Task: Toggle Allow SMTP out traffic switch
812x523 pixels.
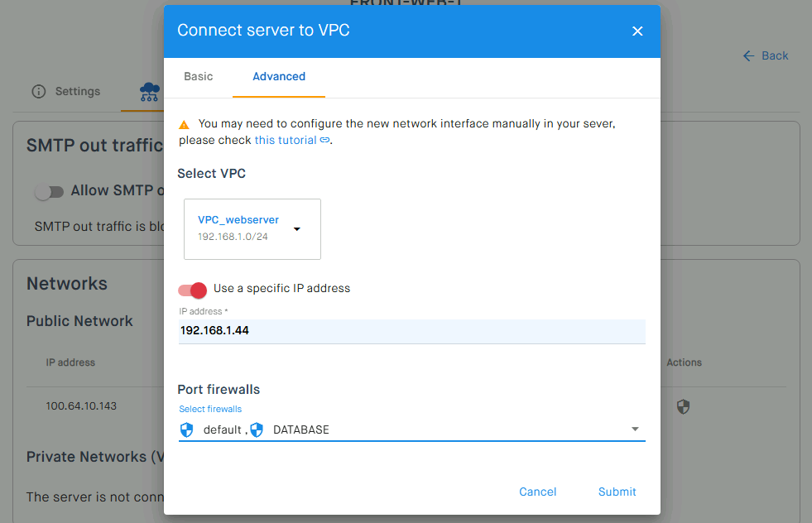Action: pos(49,192)
